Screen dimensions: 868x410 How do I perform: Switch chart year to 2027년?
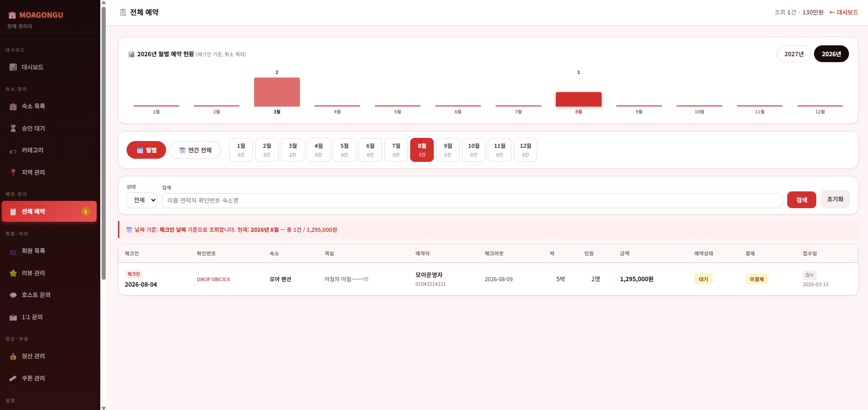[794, 54]
